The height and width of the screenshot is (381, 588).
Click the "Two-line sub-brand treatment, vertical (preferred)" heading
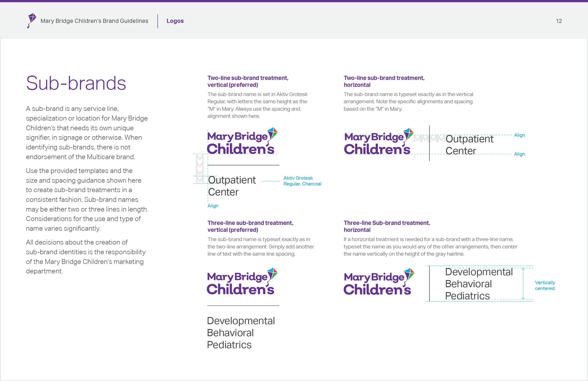pos(248,81)
